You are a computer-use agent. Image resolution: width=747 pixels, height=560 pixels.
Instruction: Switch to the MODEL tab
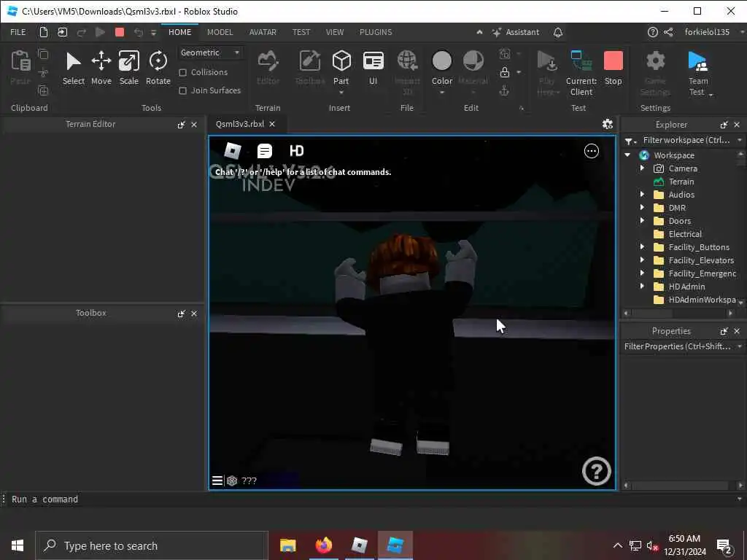point(220,32)
